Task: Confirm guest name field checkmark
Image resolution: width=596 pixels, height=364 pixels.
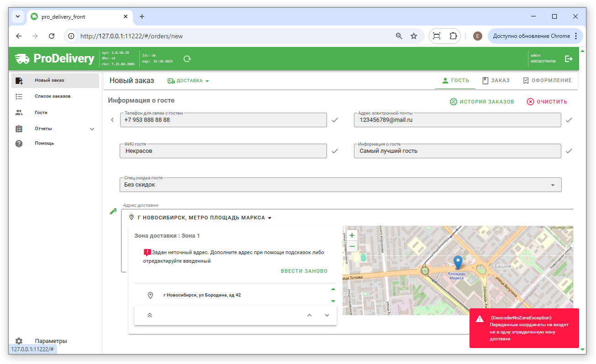Action: click(x=335, y=151)
